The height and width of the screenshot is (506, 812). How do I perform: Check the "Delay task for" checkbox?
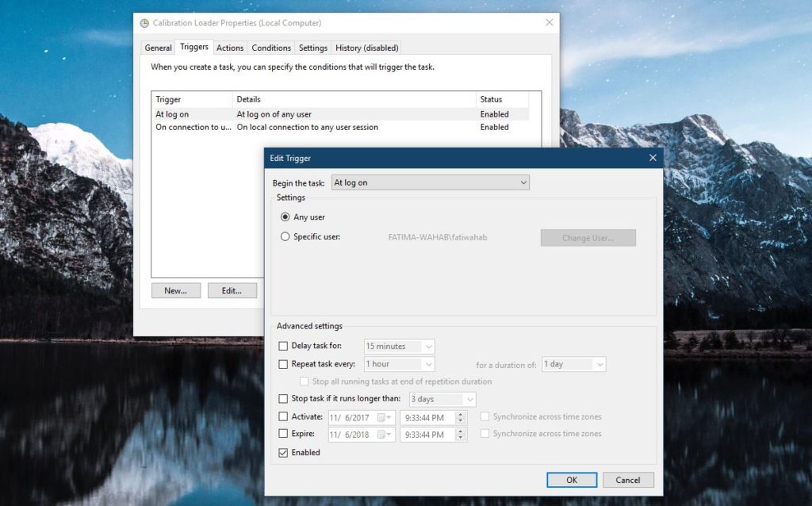[x=282, y=346]
